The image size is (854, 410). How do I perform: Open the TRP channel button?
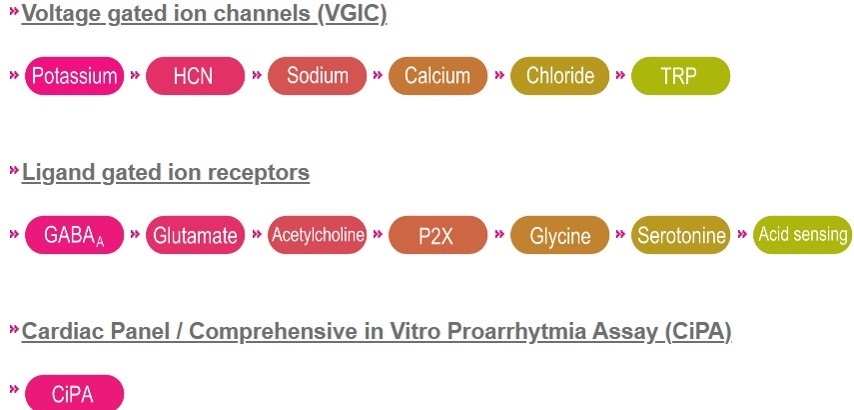[680, 76]
